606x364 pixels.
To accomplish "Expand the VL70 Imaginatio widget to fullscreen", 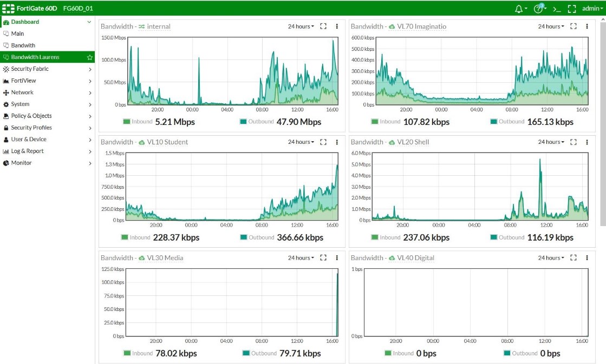I will (574, 25).
